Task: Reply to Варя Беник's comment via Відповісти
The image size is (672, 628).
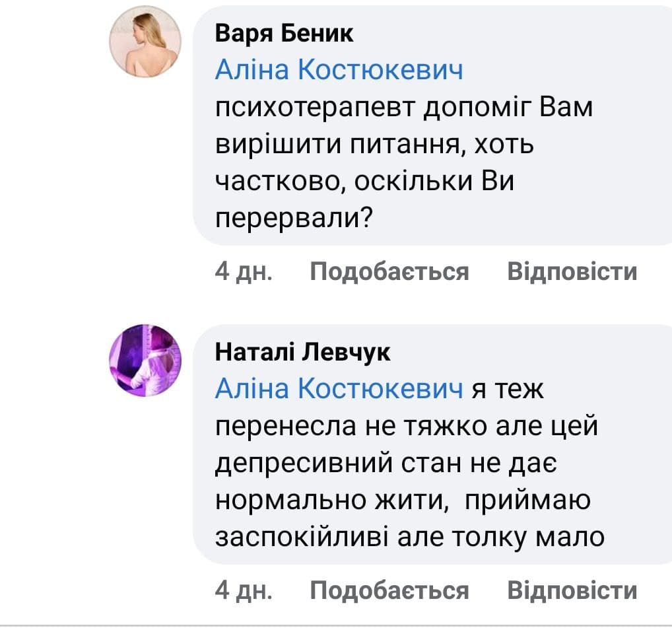Action: [x=572, y=271]
